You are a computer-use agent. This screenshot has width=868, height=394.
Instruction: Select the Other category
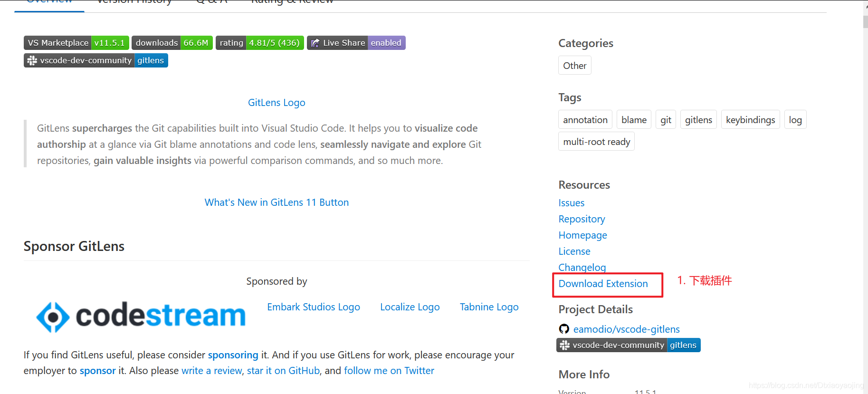click(575, 66)
